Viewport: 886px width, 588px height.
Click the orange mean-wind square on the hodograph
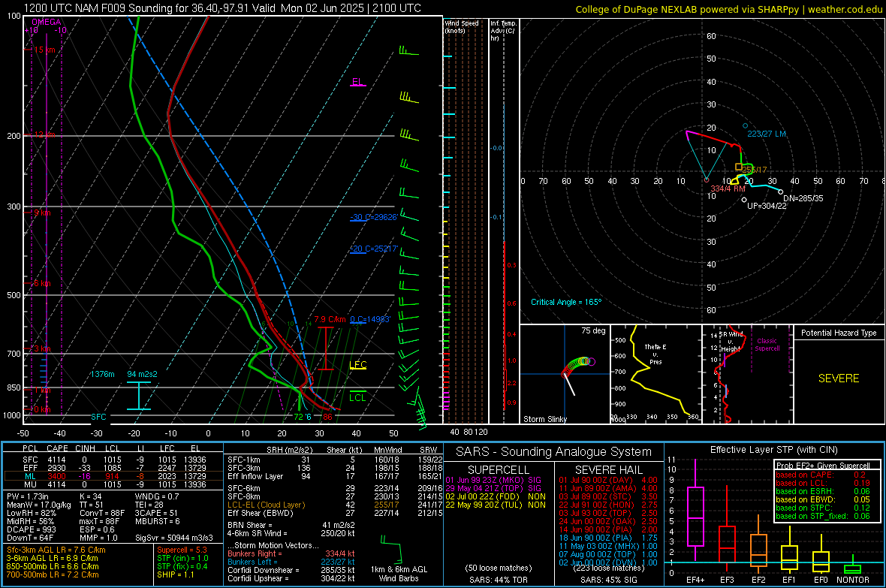pyautogui.click(x=739, y=167)
